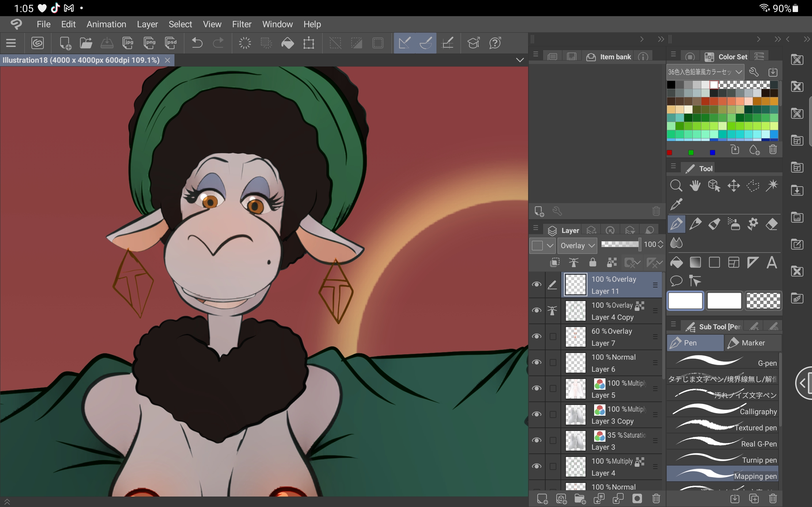Select the Magnifier zoom tool
The width and height of the screenshot is (812, 507).
[676, 185]
